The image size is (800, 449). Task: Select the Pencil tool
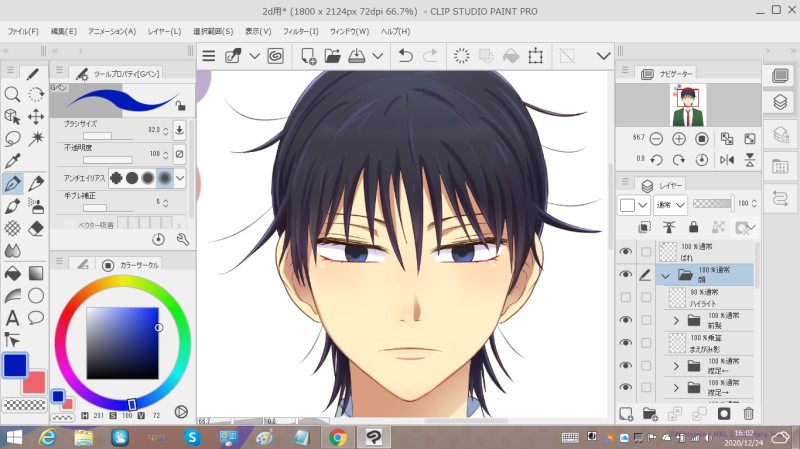[36, 183]
